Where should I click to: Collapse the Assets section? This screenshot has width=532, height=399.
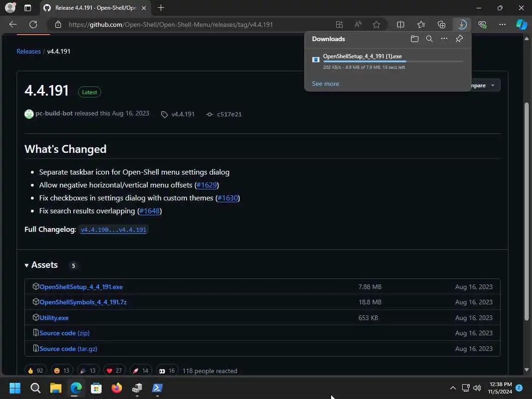pyautogui.click(x=41, y=265)
